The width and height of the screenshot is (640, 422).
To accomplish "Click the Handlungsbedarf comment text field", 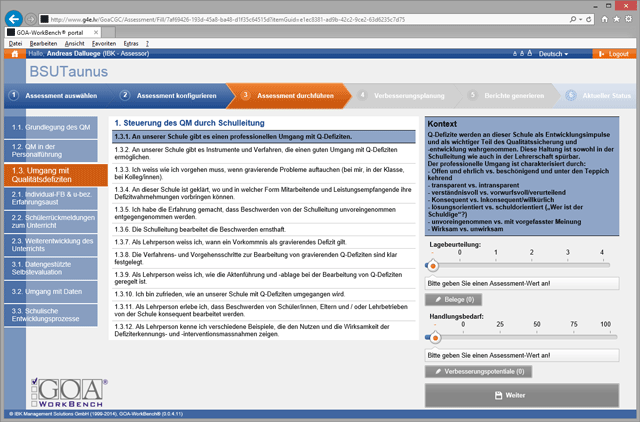I will (x=522, y=355).
